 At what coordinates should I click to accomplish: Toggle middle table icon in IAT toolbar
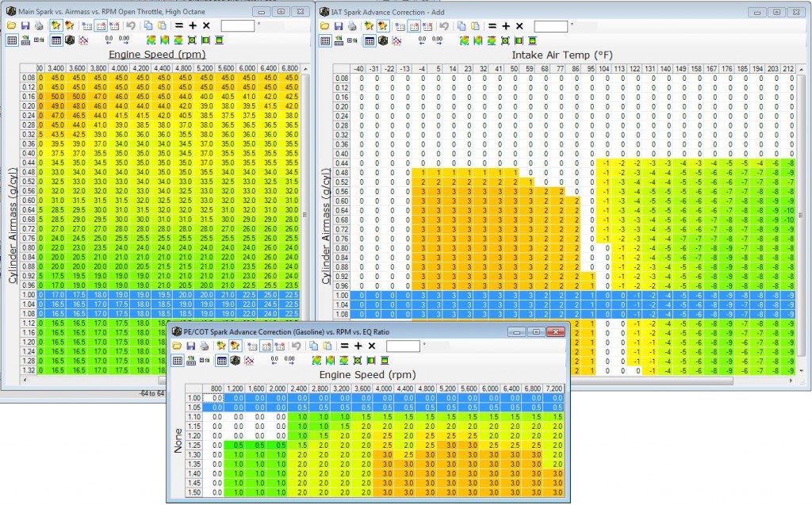click(414, 26)
